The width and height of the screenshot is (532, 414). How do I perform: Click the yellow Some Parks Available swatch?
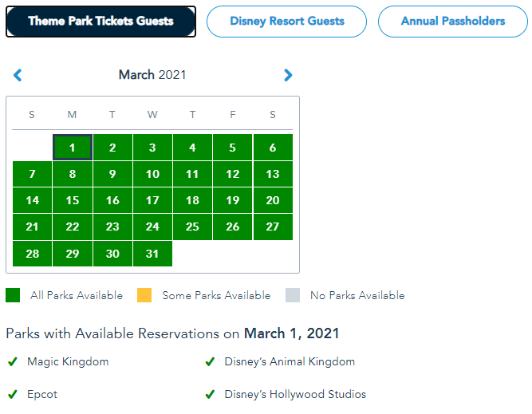pos(144,295)
